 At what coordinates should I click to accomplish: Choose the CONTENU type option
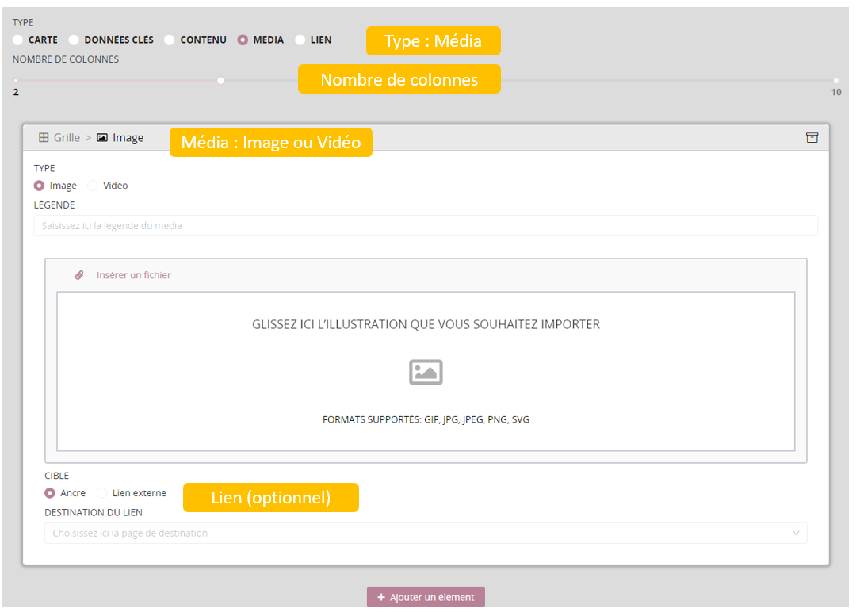pos(170,40)
